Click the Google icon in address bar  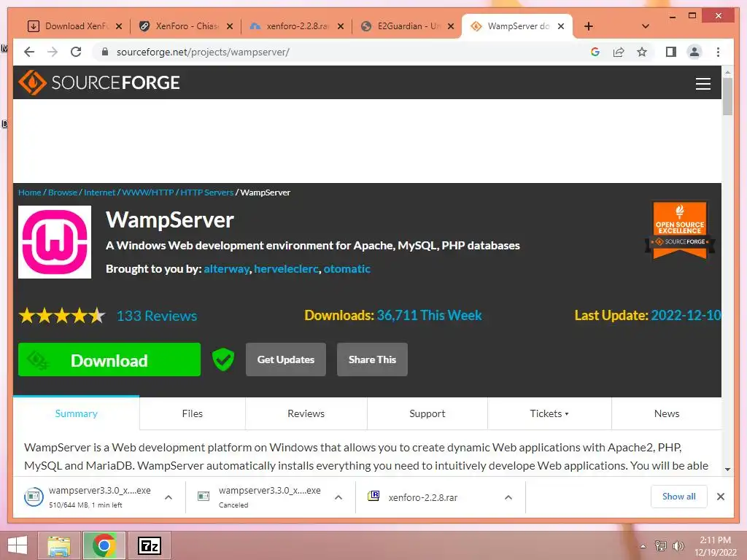click(595, 52)
